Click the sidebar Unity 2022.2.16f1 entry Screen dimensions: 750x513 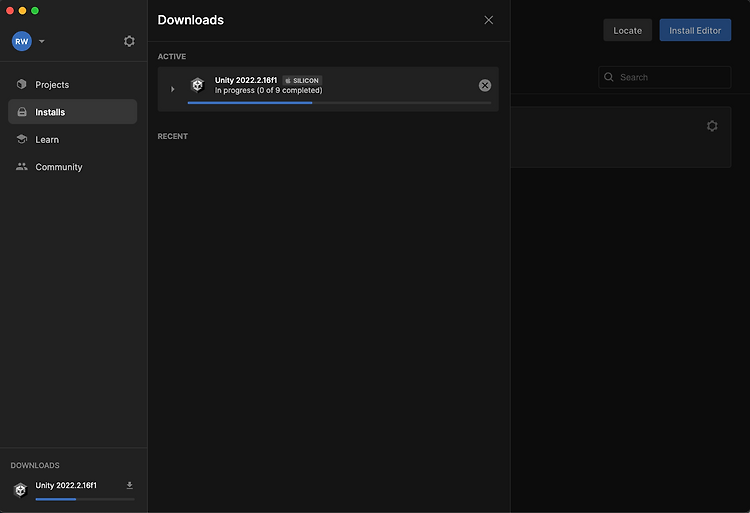pyautogui.click(x=66, y=485)
